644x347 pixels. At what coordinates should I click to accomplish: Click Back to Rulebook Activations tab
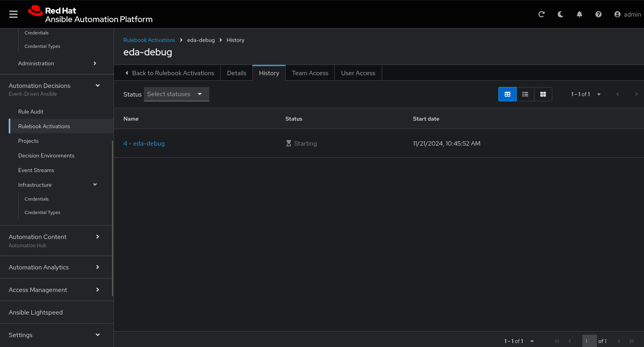[169, 73]
